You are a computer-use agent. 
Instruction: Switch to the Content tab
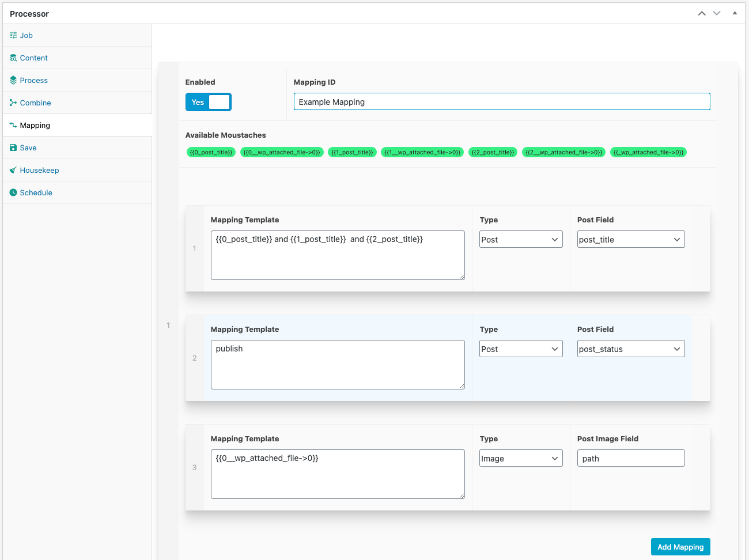[x=77, y=58]
